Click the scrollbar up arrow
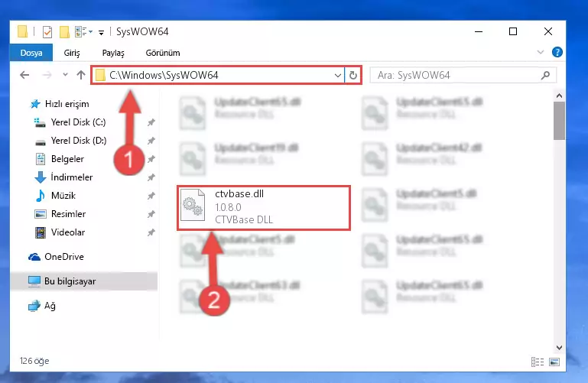This screenshot has height=383, width=588. tap(559, 96)
